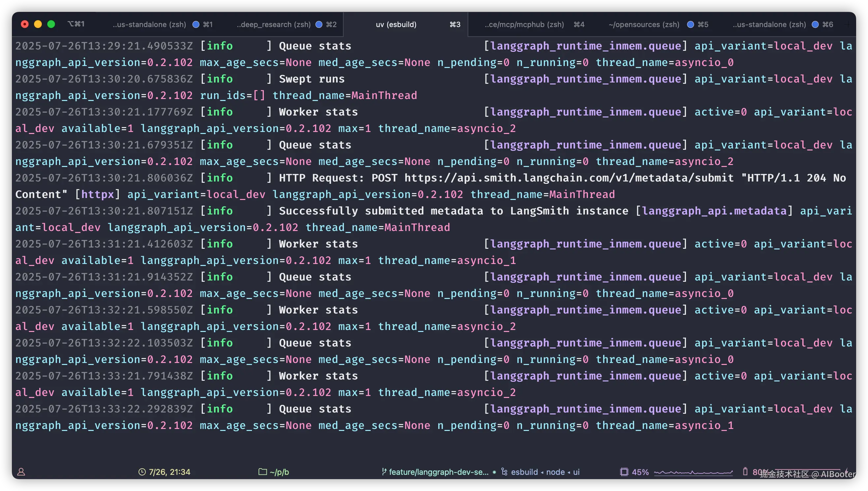Click the CPU chip icon showing 45%
Screen dimensions: 868x491
click(x=624, y=472)
